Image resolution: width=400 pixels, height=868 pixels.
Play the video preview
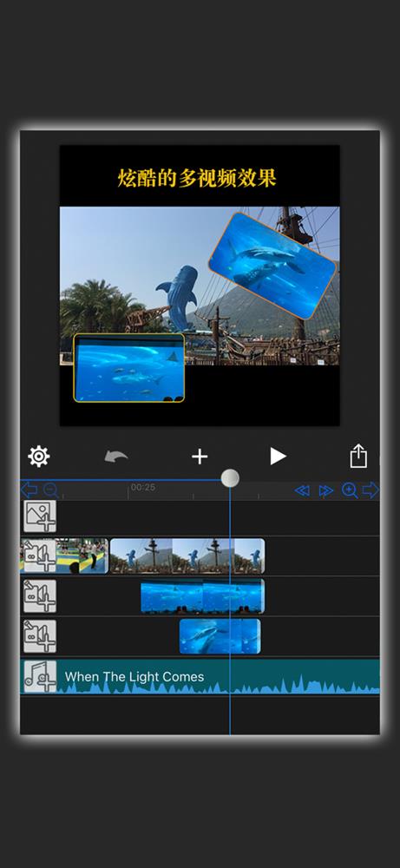(x=278, y=457)
